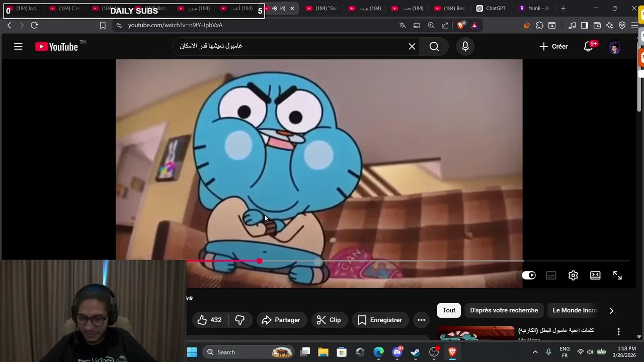This screenshot has height=362, width=644.
Task: Open the music note playlist icon
Action: [572, 25]
